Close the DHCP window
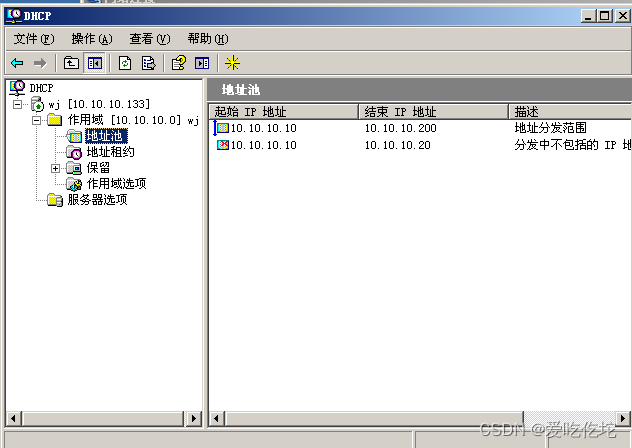Screen dimensions: 632x448 point(623,16)
